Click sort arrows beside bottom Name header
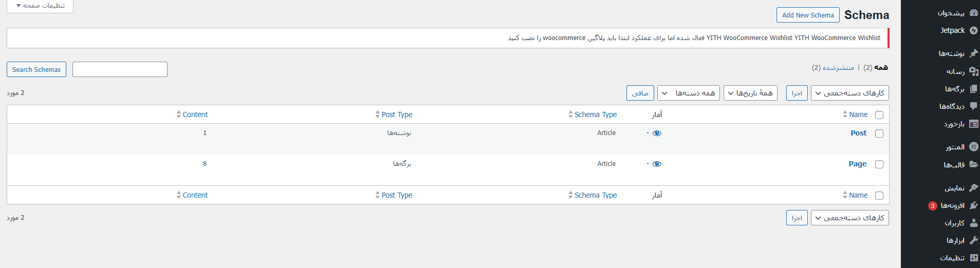 tap(845, 195)
